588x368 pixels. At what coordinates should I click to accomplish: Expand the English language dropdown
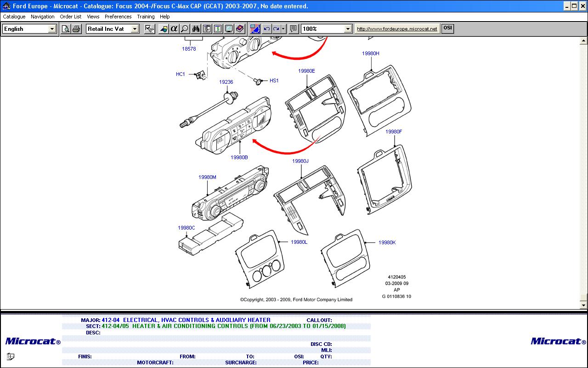52,29
